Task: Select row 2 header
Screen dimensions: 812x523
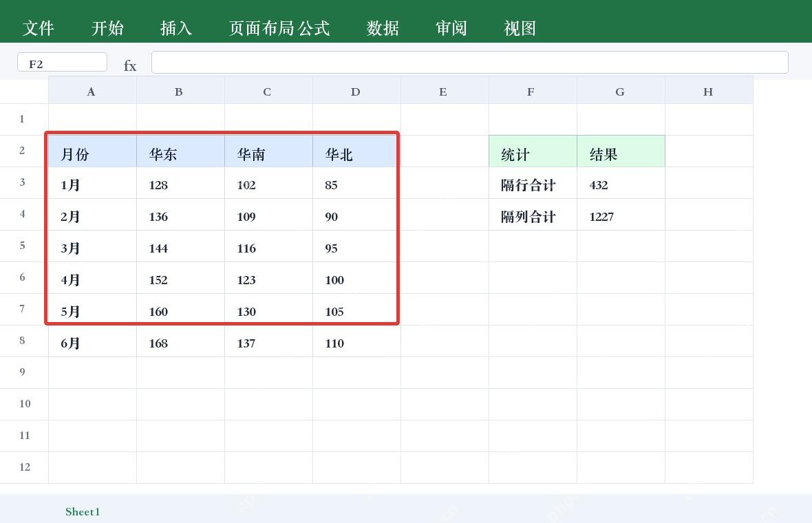Action: (24, 151)
